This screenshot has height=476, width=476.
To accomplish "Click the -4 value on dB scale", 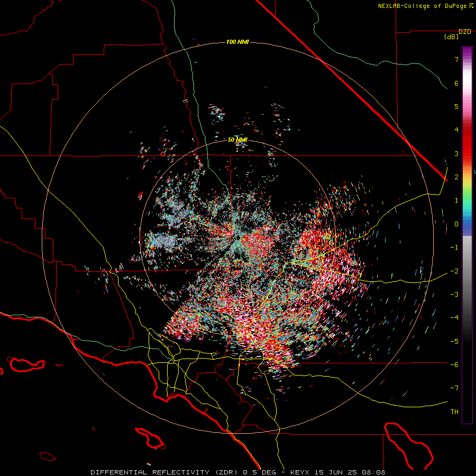I will coord(454,318).
